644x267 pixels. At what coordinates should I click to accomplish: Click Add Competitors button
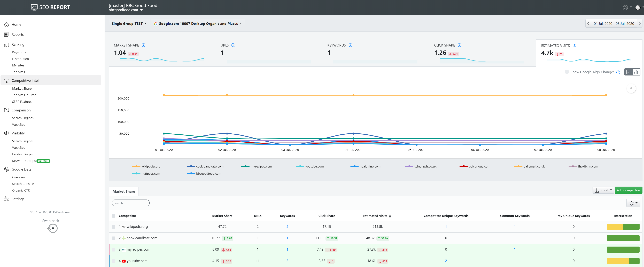tap(628, 190)
